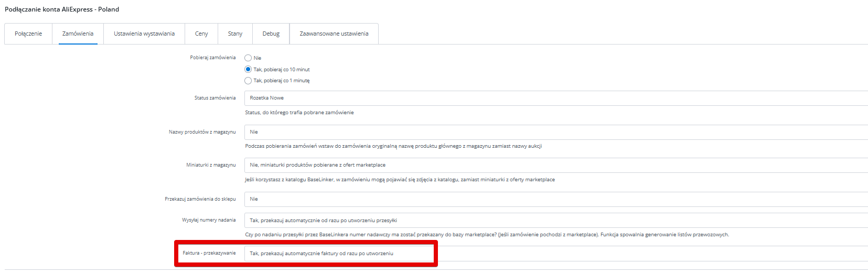
Task: Open the Wysyłaj numery nadania dropdown
Action: click(556, 220)
